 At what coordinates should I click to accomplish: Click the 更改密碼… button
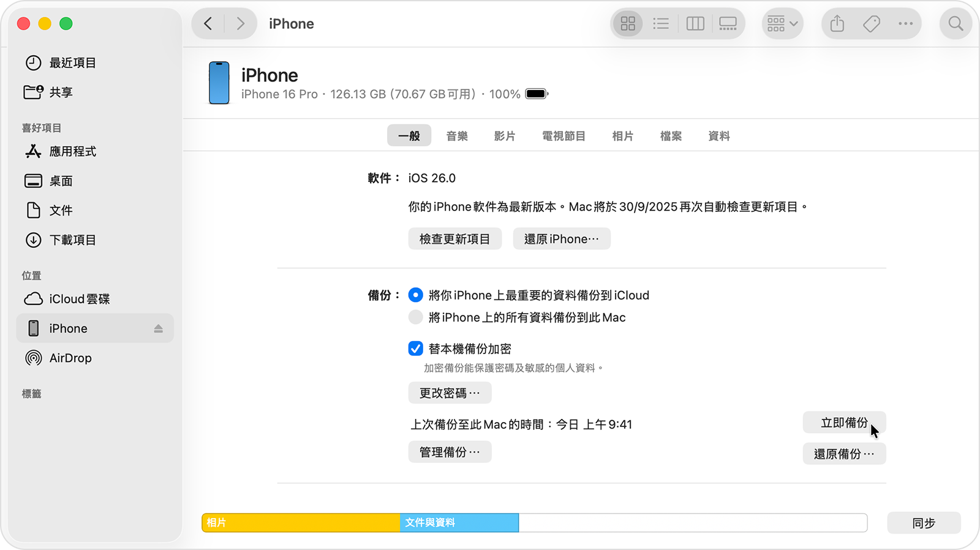click(x=450, y=393)
